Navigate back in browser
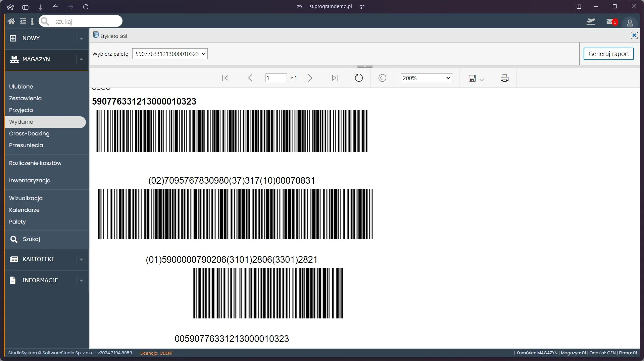 [55, 7]
